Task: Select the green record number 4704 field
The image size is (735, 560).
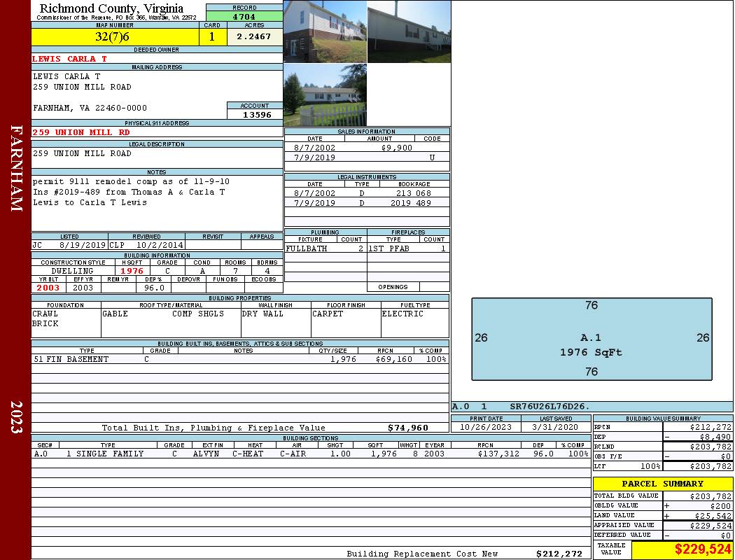Action: point(244,17)
